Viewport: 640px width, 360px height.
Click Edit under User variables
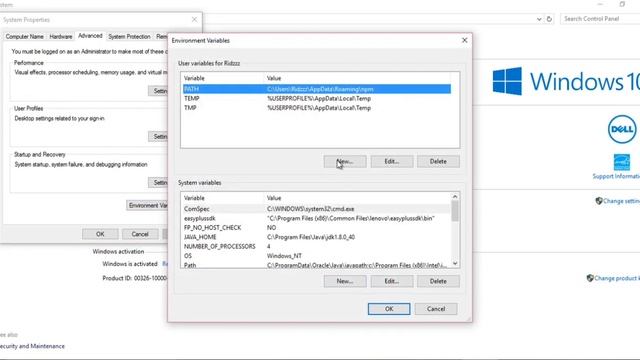point(392,162)
